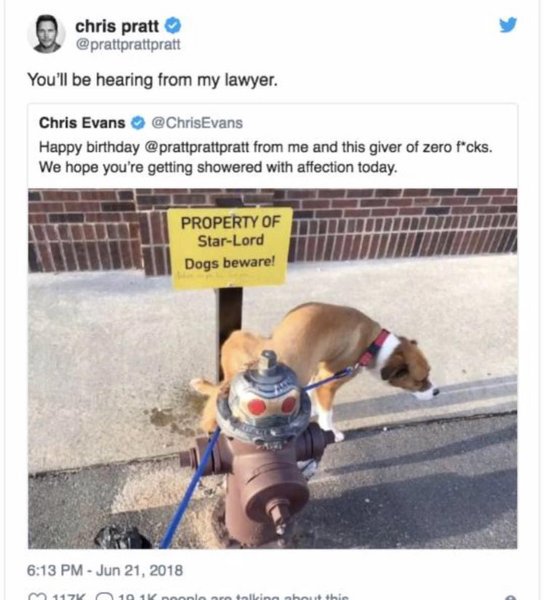This screenshot has height=600, width=545.
Task: Open chris pratt's profile avatar
Action: 47,34
